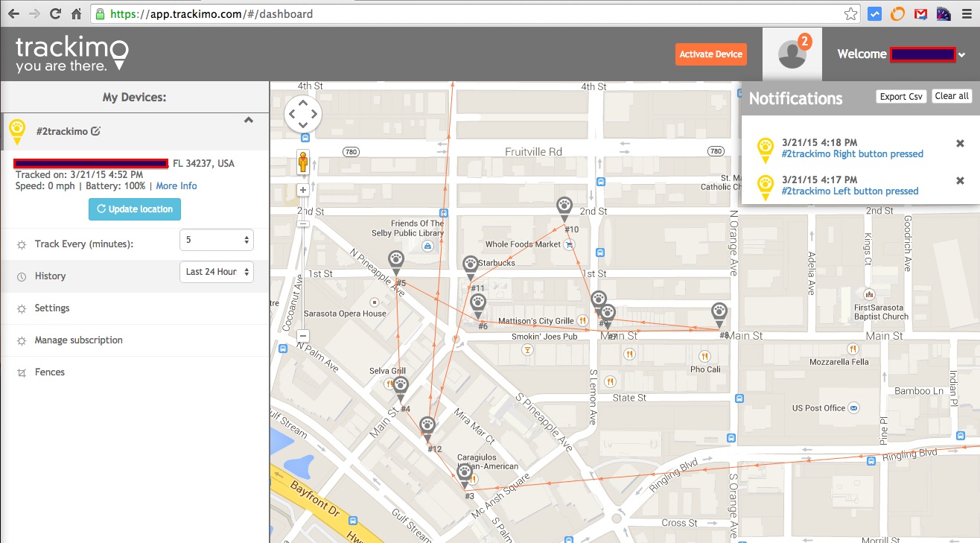
Task: Click the browser back arrow
Action: 13,14
